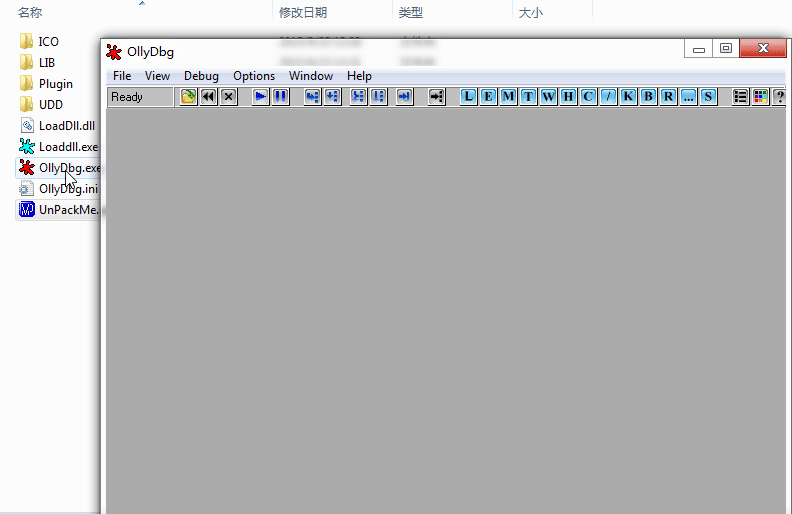Open the Log window with L button
The height and width of the screenshot is (514, 792).
pos(469,96)
